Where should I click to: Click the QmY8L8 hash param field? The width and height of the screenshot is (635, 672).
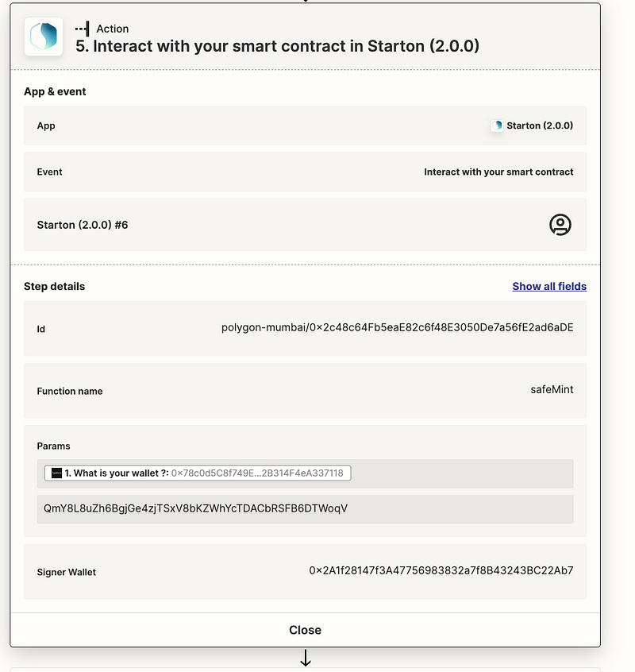click(305, 509)
